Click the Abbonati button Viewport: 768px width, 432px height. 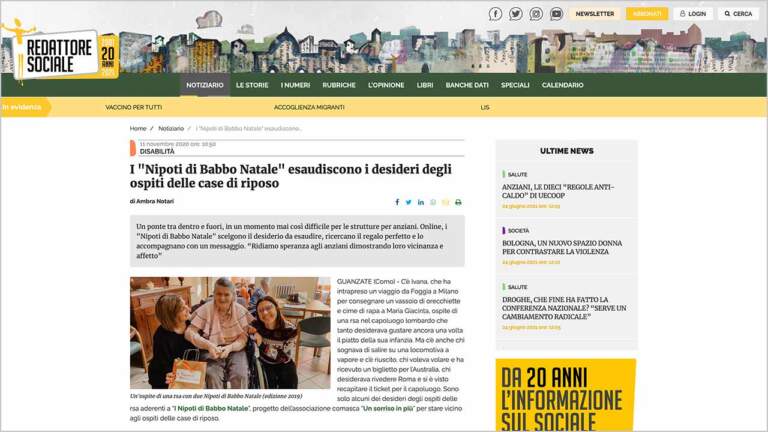647,14
